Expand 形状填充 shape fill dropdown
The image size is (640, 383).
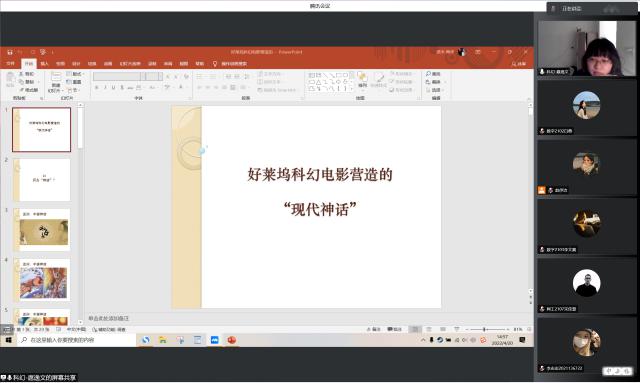click(402, 74)
